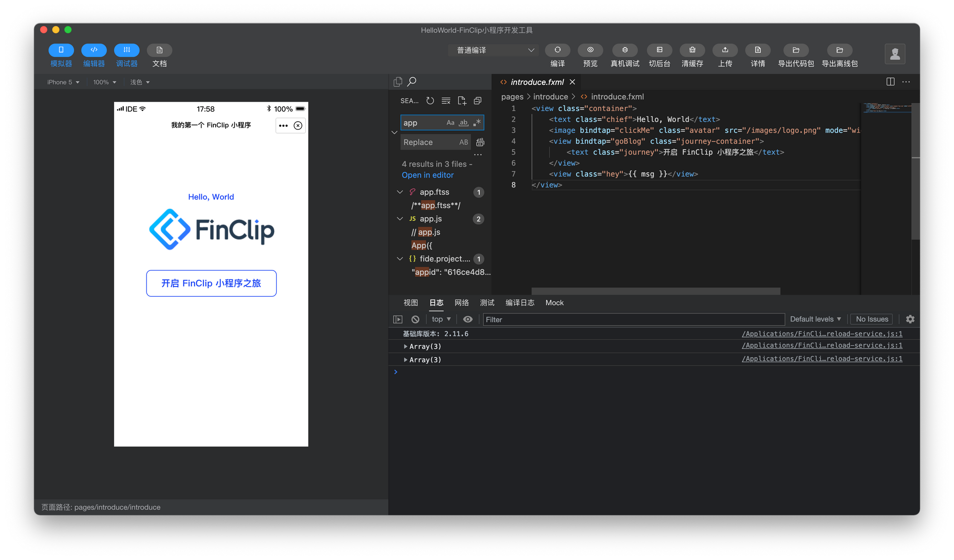Toggle Match Case in search box
This screenshot has width=954, height=560.
(x=450, y=123)
